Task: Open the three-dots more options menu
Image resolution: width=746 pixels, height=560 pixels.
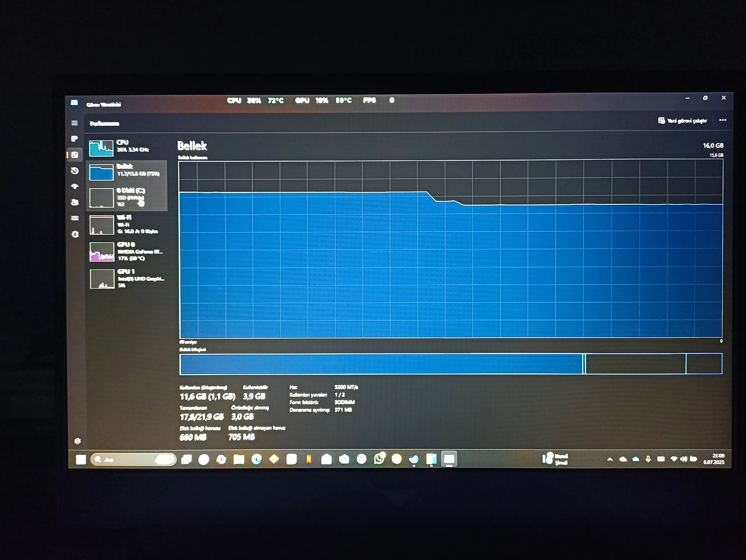Action: pyautogui.click(x=722, y=120)
